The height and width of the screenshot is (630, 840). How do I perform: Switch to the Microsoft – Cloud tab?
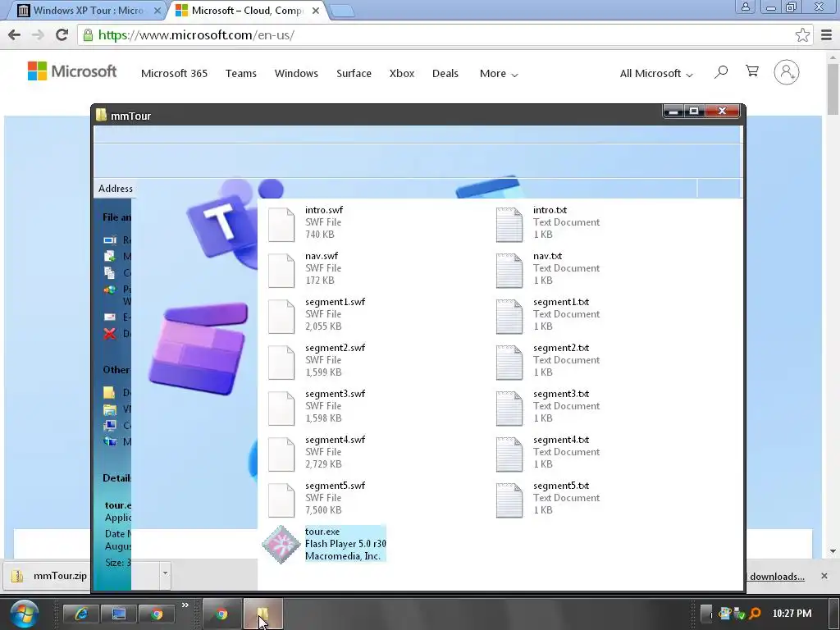pos(247,10)
